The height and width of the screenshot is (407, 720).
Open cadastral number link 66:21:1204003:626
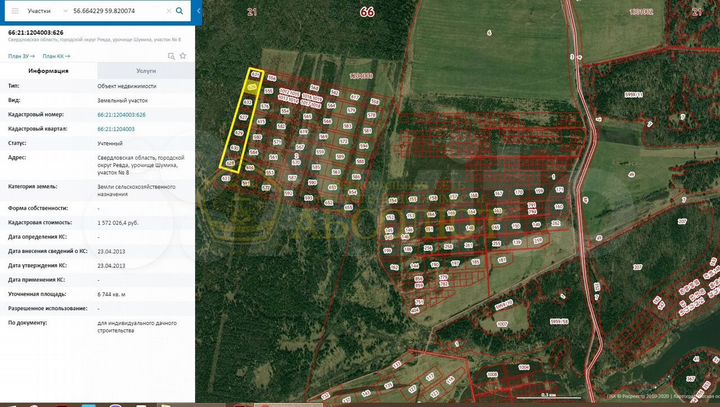tap(121, 114)
